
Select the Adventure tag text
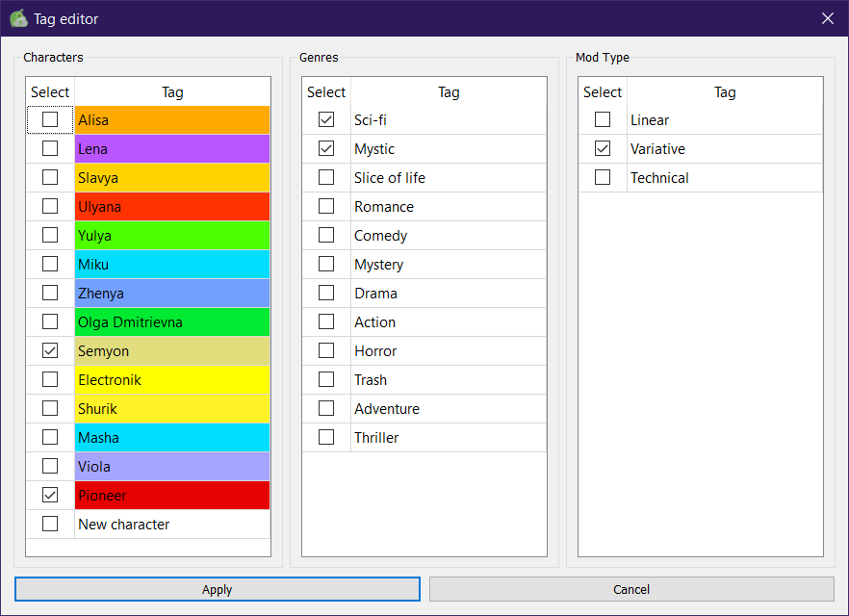[387, 409]
